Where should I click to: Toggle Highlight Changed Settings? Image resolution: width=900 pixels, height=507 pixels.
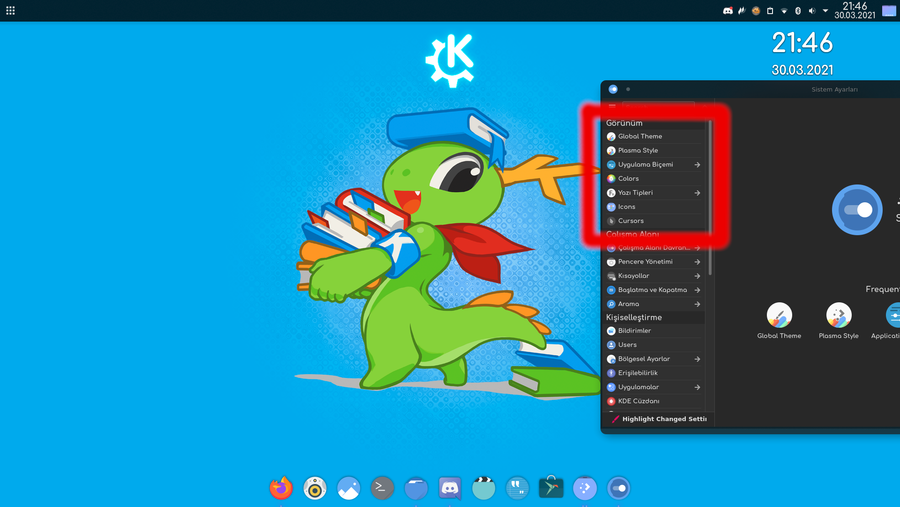(x=658, y=419)
